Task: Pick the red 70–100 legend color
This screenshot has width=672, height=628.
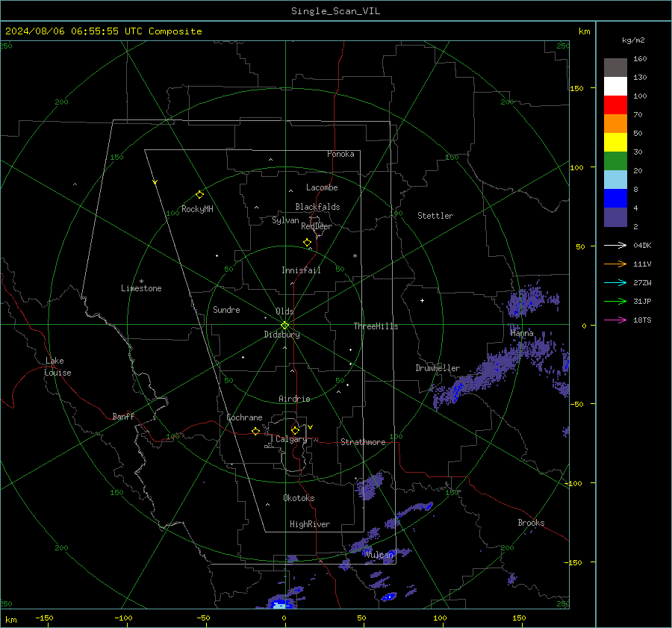Action: pyautogui.click(x=615, y=105)
